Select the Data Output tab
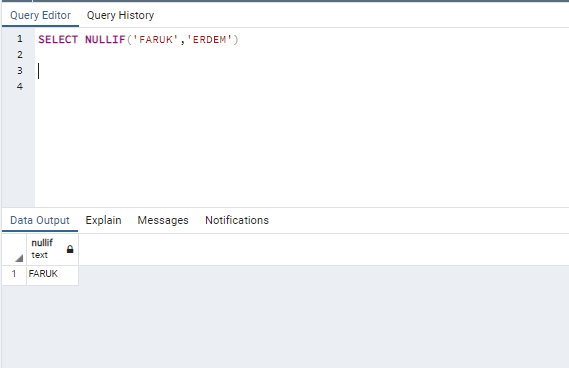Image resolution: width=569 pixels, height=368 pixels. pyautogui.click(x=40, y=220)
